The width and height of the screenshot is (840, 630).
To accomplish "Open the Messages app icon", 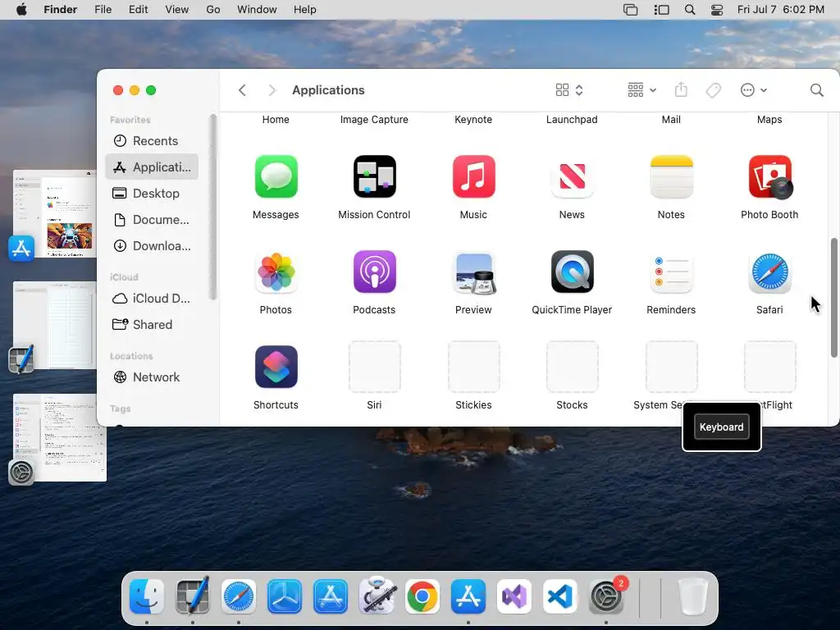I will point(276,177).
